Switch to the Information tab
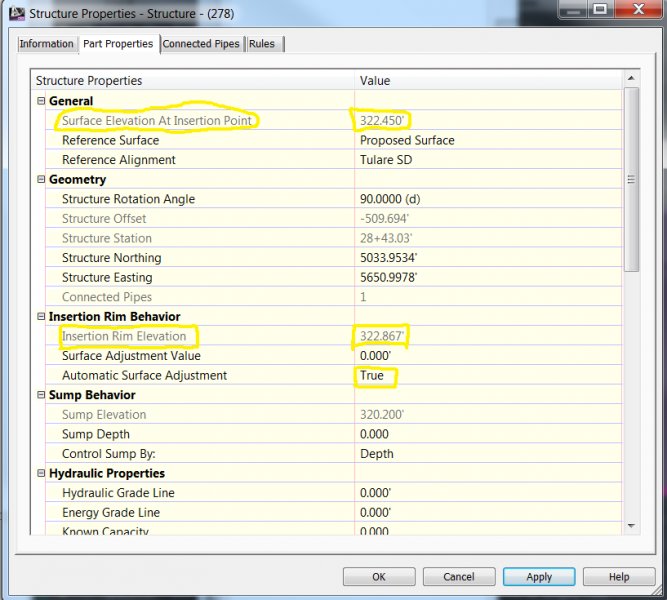This screenshot has height=600, width=667. (x=46, y=44)
